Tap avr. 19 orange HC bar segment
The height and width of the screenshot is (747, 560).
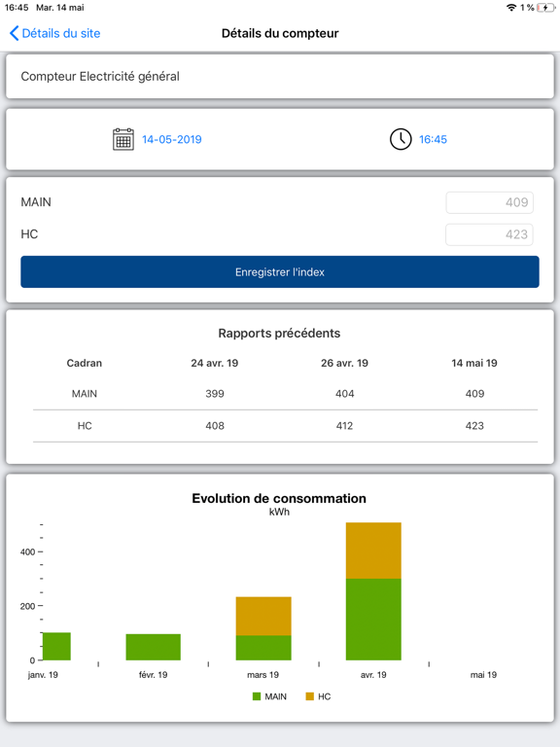(373, 551)
